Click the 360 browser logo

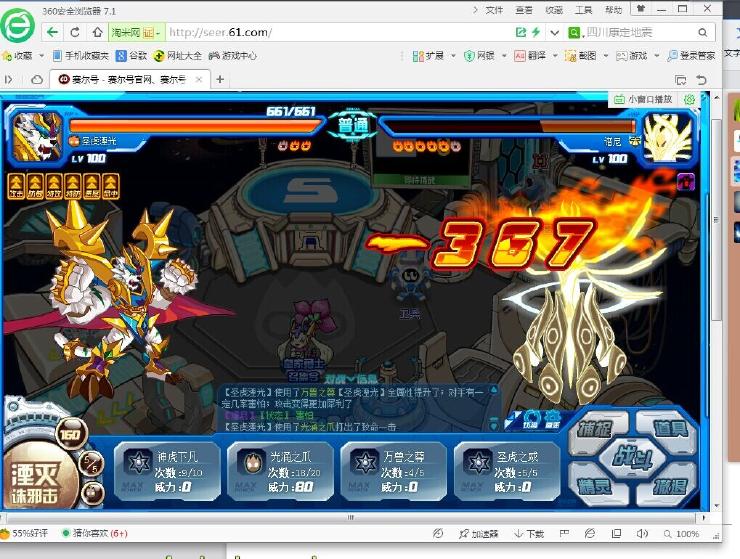(17, 26)
